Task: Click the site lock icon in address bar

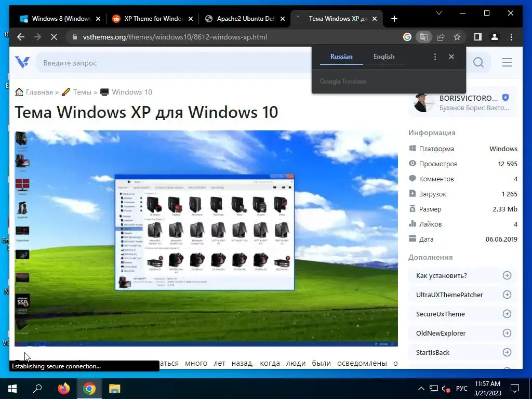Action: click(75, 37)
